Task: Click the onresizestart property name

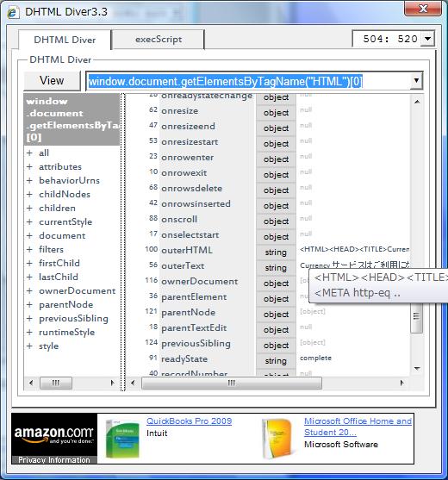Action: (x=190, y=141)
